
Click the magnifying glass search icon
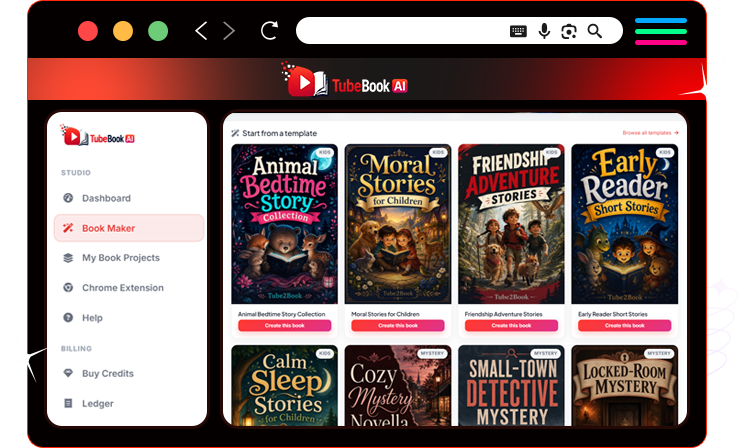[x=595, y=31]
